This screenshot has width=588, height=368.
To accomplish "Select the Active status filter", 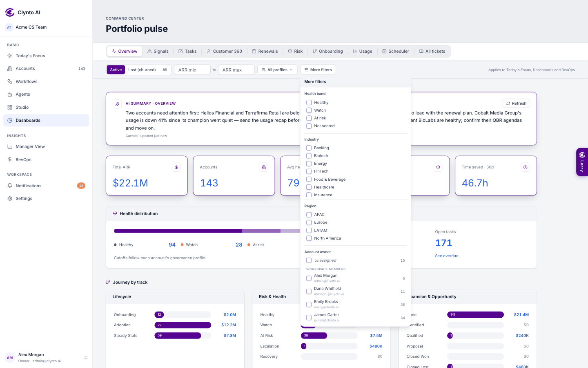I will (116, 70).
